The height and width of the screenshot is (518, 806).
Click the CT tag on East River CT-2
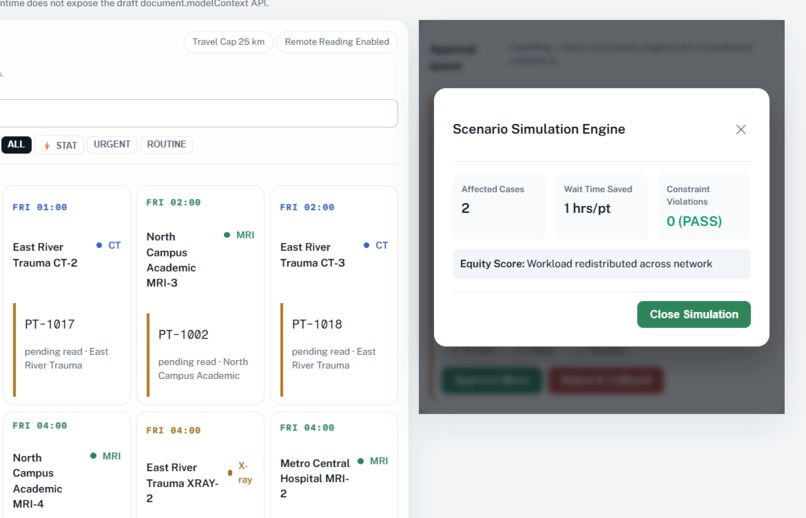tap(108, 246)
